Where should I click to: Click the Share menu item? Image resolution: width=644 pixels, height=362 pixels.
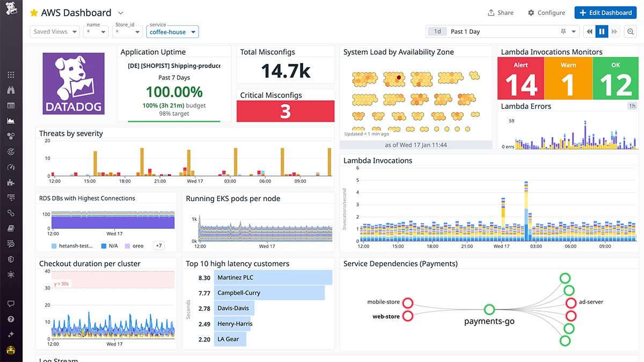(500, 12)
